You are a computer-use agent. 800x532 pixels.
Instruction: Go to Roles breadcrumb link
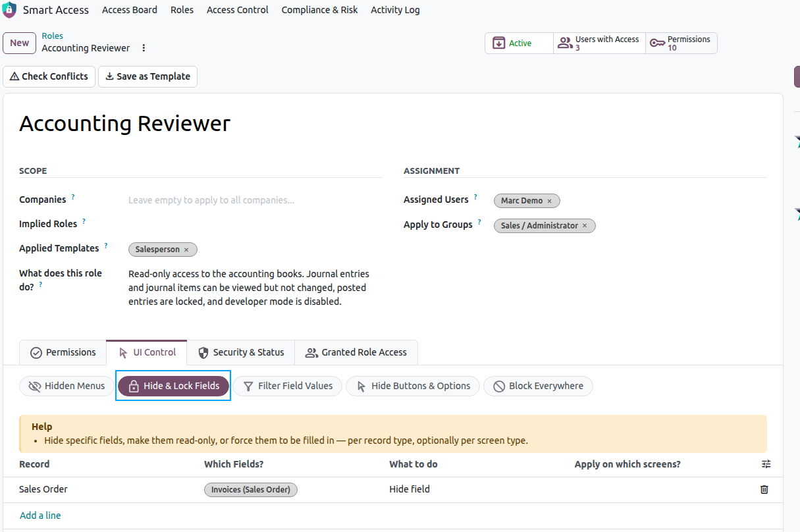tap(53, 36)
